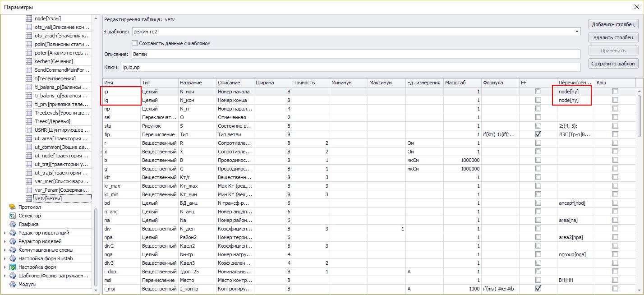644x295 pixels.
Task: Toggle Кэш checkbox in the sta row
Action: coord(615,126)
